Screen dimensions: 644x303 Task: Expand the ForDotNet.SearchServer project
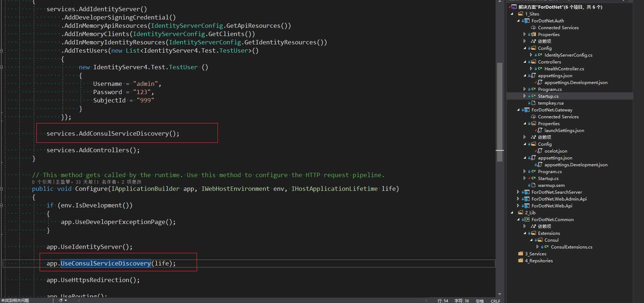(518, 192)
